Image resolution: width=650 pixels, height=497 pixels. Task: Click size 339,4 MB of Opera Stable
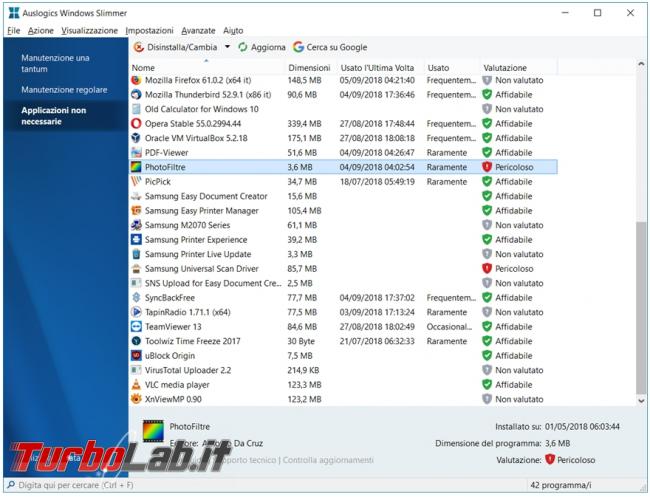[x=304, y=124]
